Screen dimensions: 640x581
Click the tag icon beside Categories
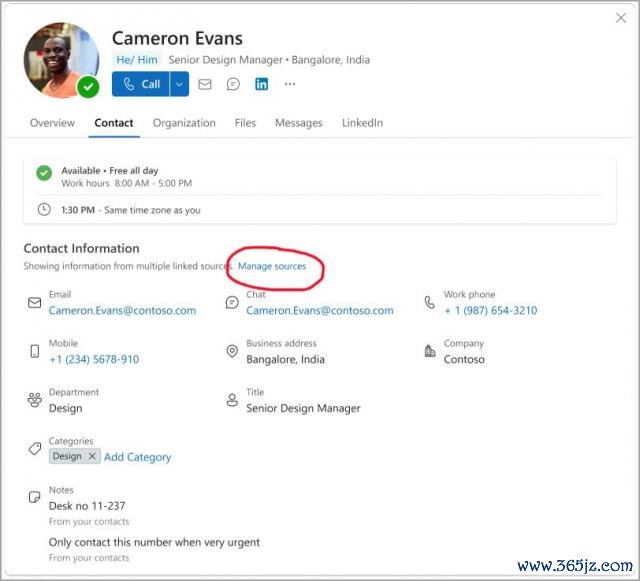click(35, 449)
